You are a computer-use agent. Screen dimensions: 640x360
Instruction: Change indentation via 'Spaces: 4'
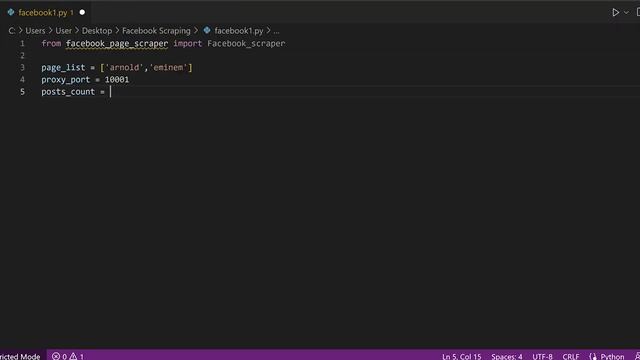pos(507,356)
